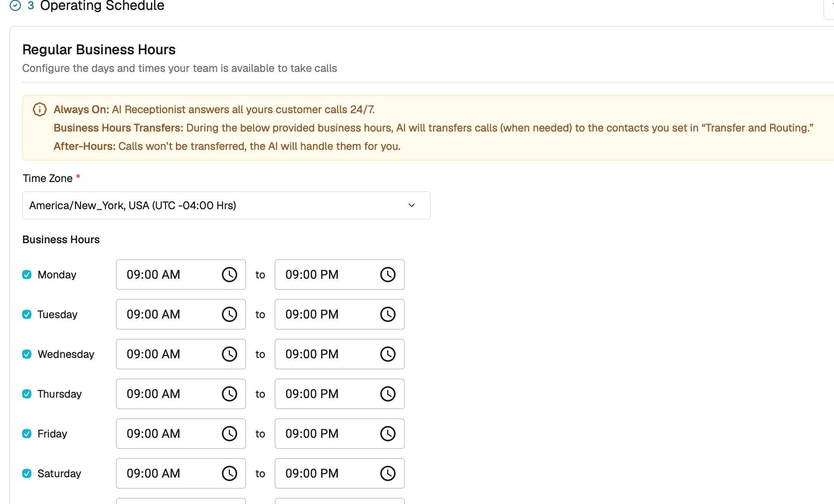Open clock picker for Saturday end time

tap(388, 473)
